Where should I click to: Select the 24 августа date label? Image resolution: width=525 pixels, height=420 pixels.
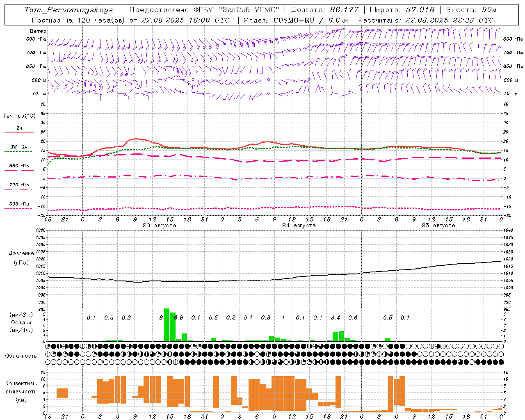tap(299, 226)
